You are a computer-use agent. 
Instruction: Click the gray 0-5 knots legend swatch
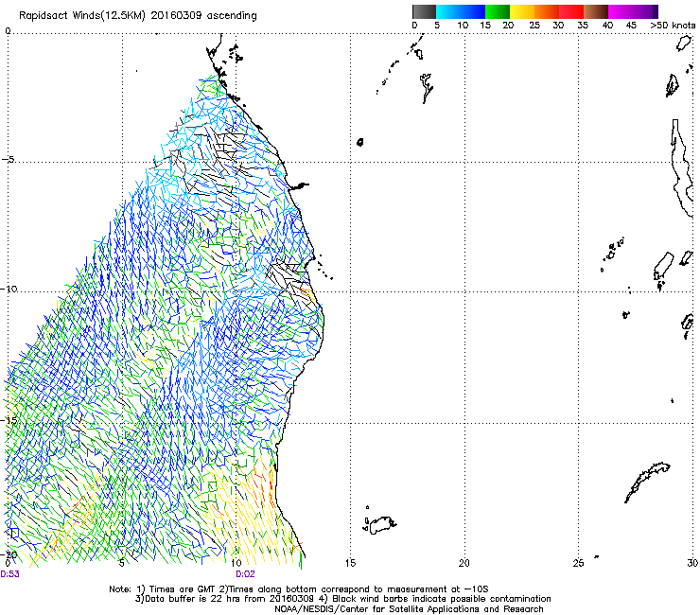424,11
